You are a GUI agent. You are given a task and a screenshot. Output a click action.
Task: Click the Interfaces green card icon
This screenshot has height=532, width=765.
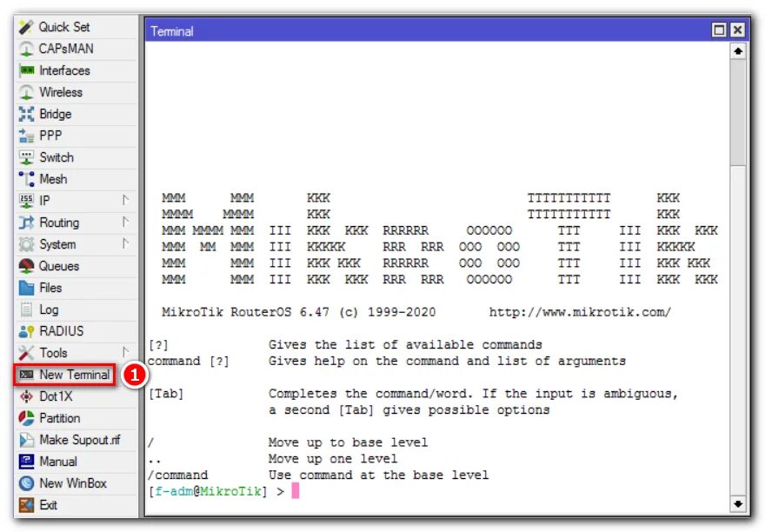[x=26, y=70]
